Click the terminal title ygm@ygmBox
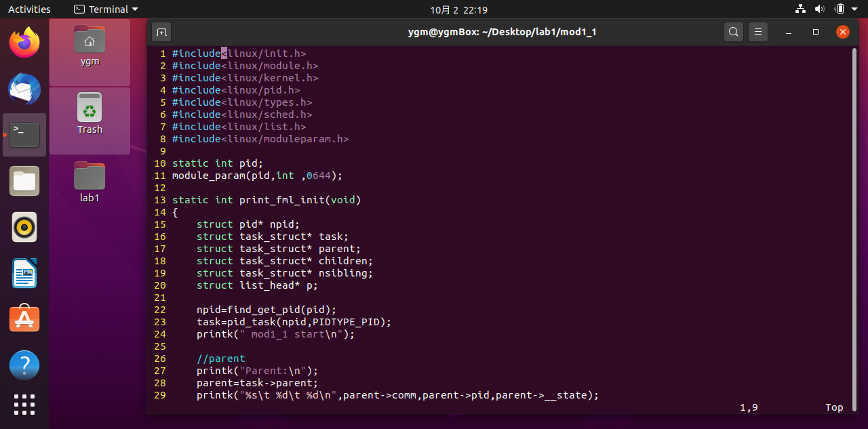 tap(502, 32)
